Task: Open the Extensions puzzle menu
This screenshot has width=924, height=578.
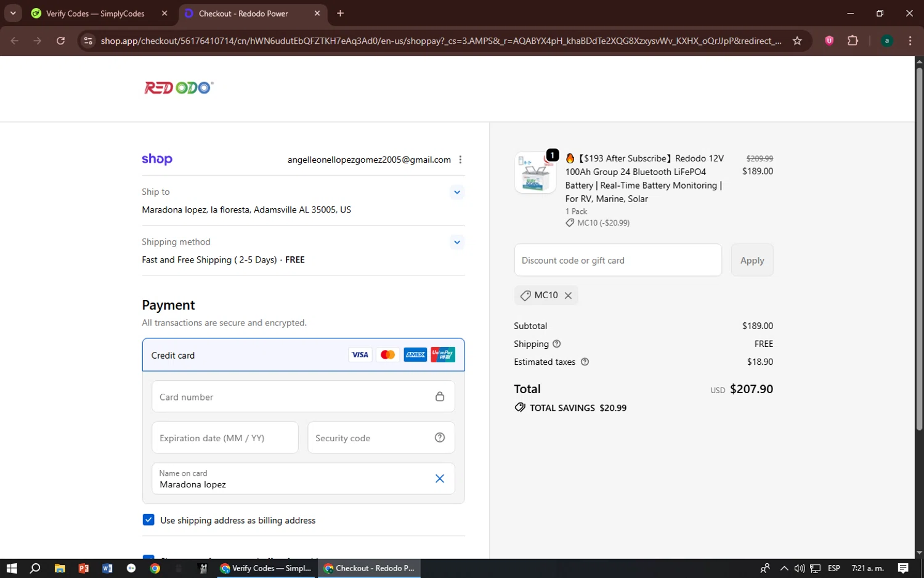Action: [x=853, y=41]
